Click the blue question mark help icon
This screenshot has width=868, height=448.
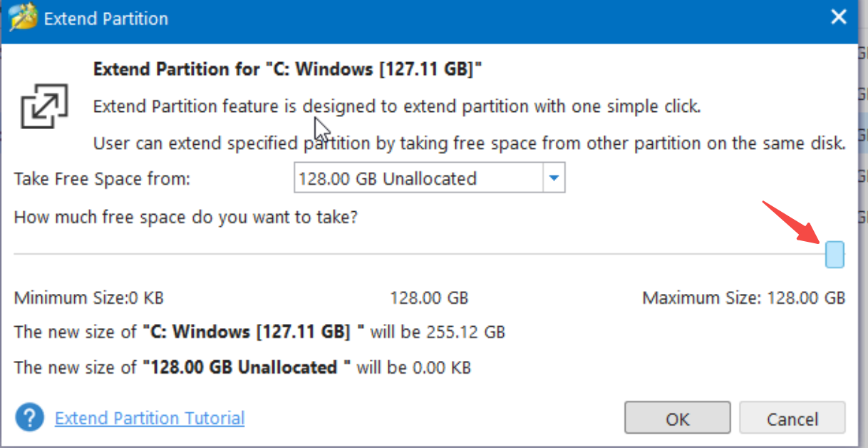29,417
